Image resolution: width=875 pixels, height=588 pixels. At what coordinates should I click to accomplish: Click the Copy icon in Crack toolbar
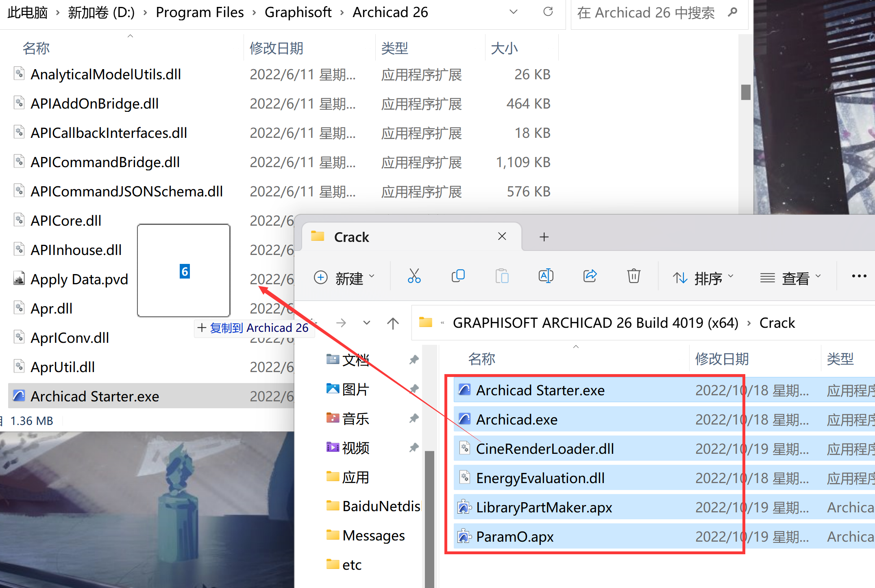458,276
